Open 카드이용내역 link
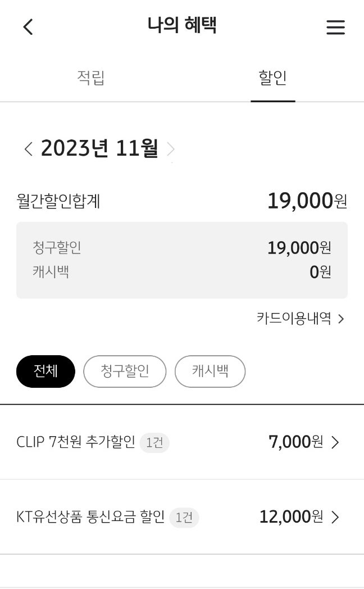364x589 pixels. click(x=293, y=319)
